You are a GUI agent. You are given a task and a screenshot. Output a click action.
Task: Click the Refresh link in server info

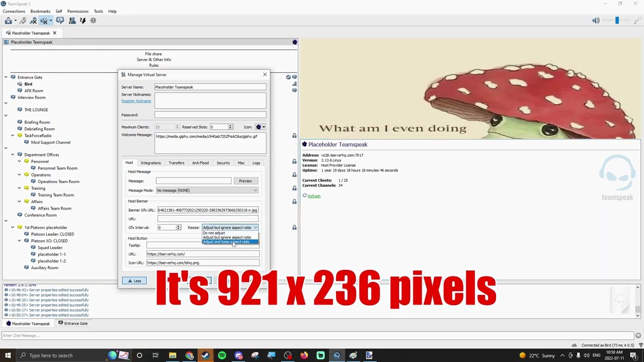(x=314, y=196)
